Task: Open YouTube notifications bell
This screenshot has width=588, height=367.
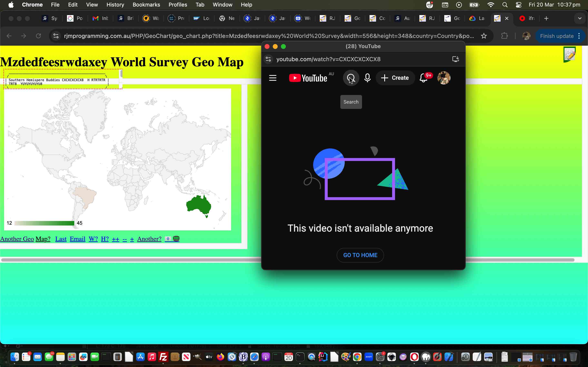Action: (423, 78)
